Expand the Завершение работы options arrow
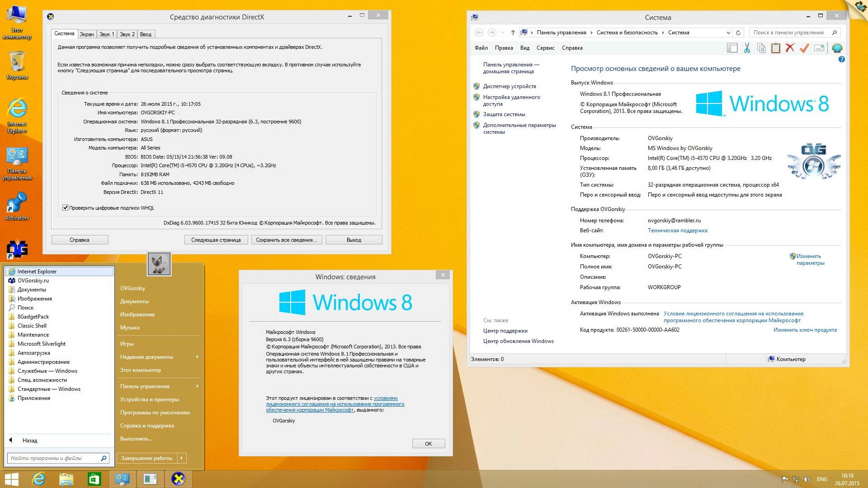This screenshot has height=488, width=868. (x=183, y=458)
